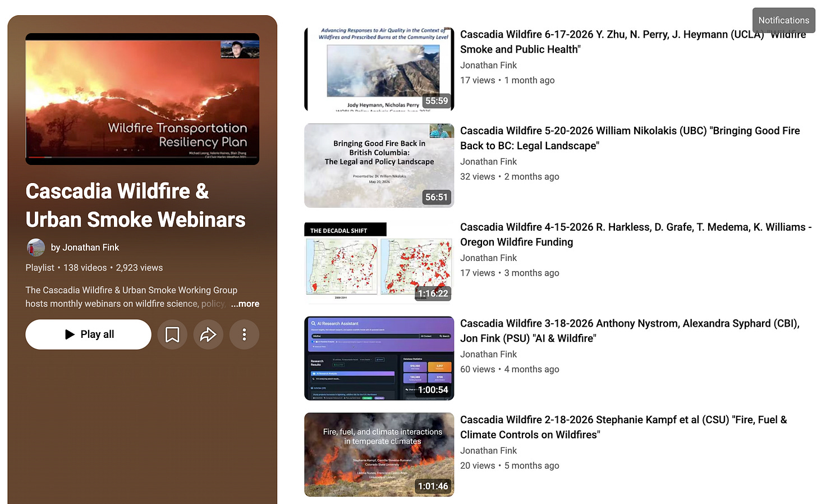Click Jonathan Fink's channel avatar

tap(36, 248)
